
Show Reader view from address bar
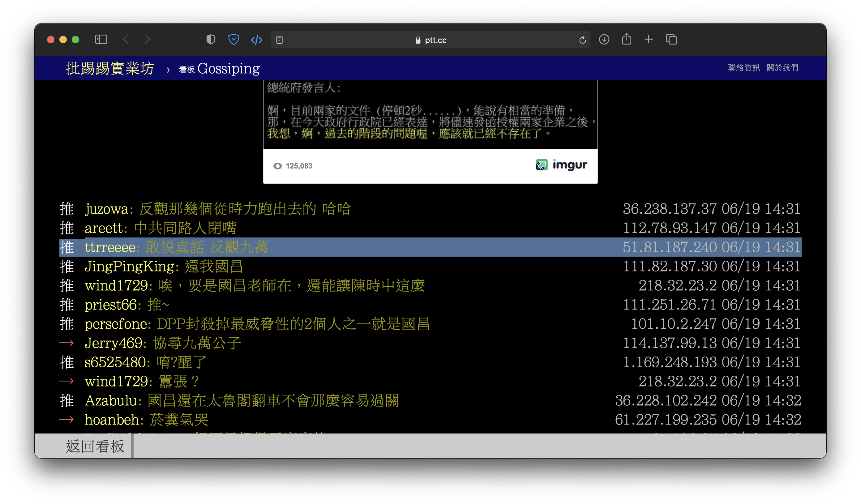tap(280, 40)
